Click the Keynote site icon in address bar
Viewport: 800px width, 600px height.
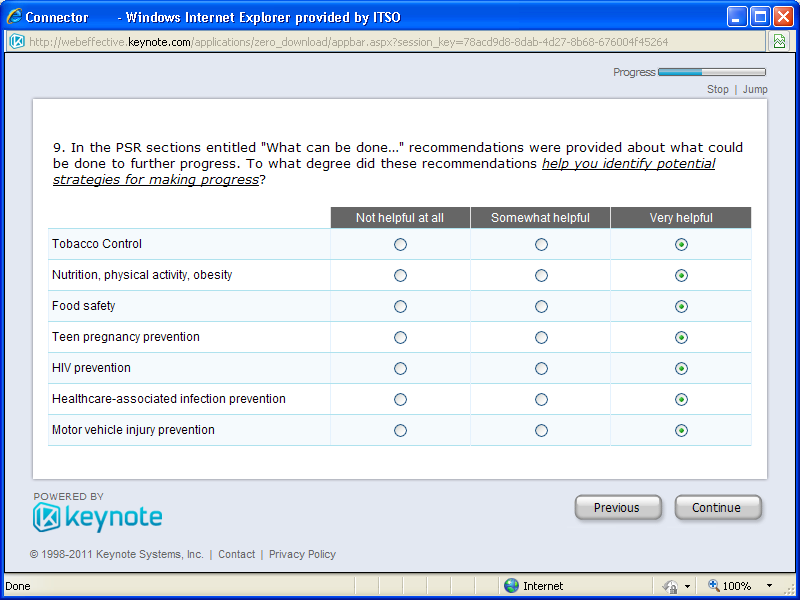click(x=17, y=41)
